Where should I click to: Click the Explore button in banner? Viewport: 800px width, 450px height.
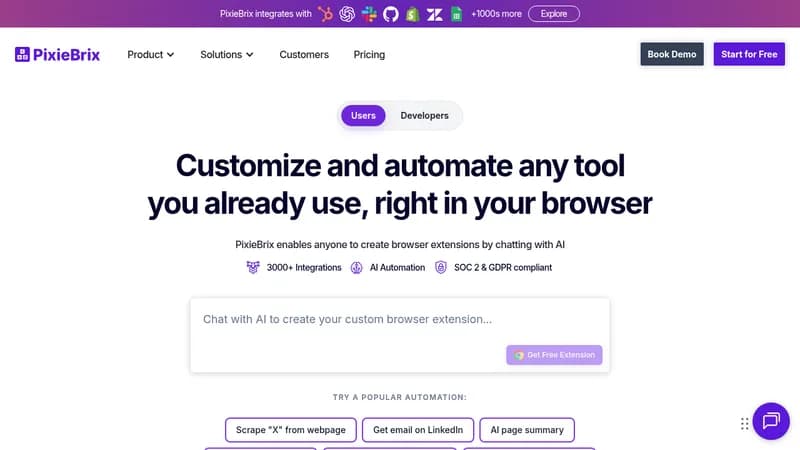click(x=554, y=14)
